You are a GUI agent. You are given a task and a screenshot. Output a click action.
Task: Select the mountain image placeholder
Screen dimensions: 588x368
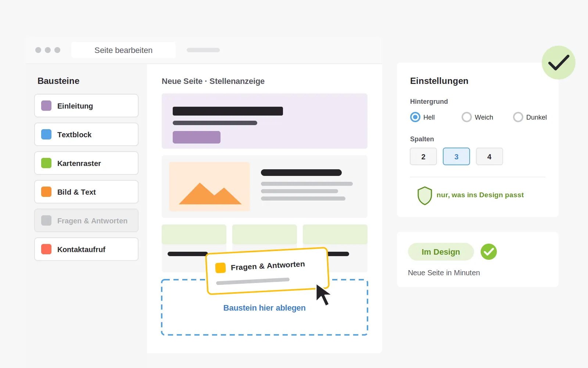[209, 187]
